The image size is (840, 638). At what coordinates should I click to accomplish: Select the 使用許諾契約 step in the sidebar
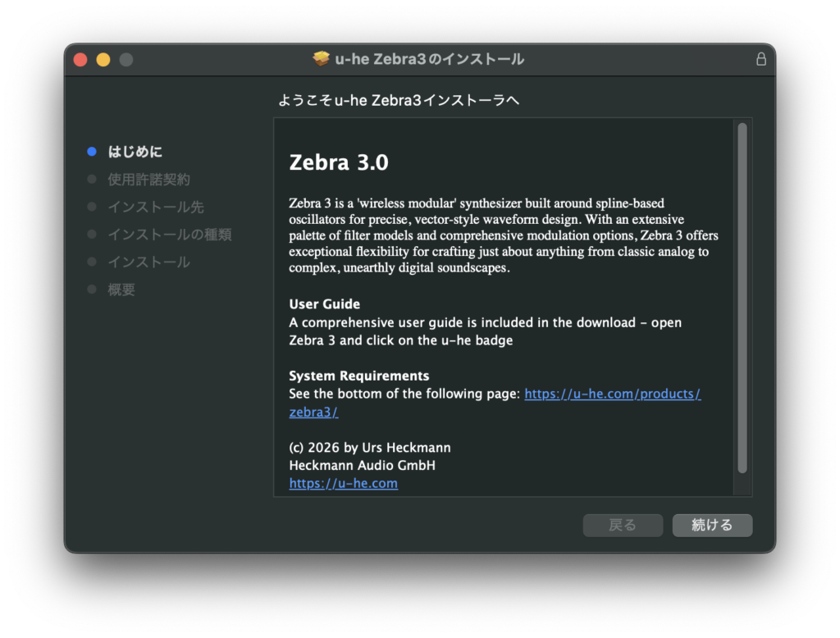coord(148,180)
